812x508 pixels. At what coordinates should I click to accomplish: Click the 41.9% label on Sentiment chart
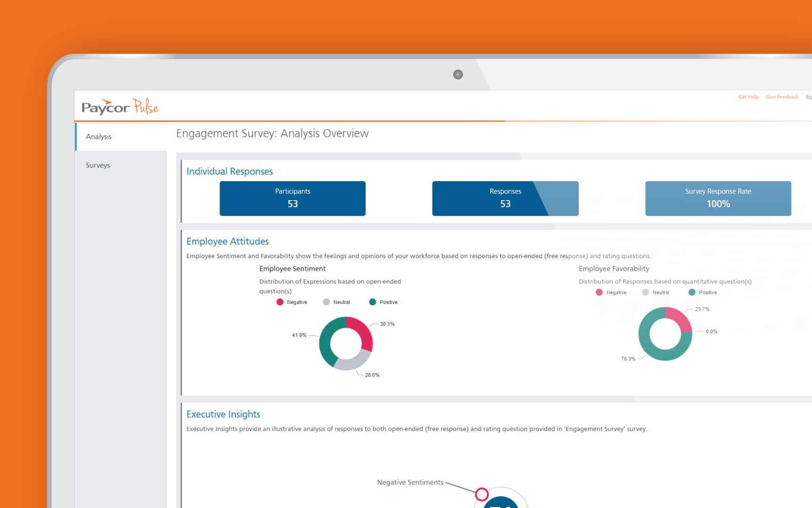[x=299, y=335]
